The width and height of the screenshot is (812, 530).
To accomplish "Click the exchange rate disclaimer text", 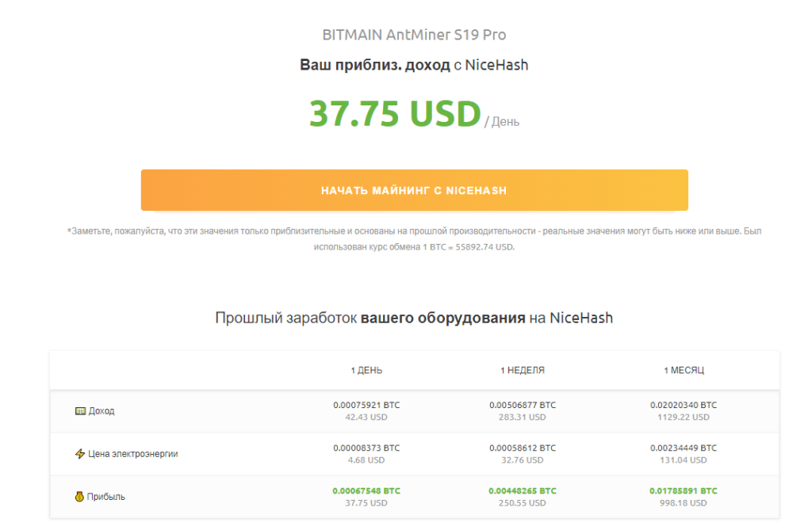I will (x=414, y=238).
